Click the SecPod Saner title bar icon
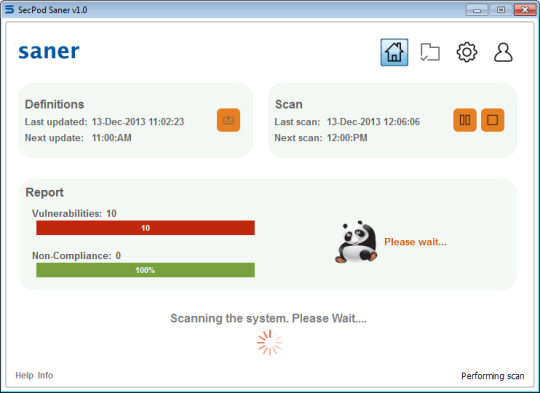 [9, 9]
